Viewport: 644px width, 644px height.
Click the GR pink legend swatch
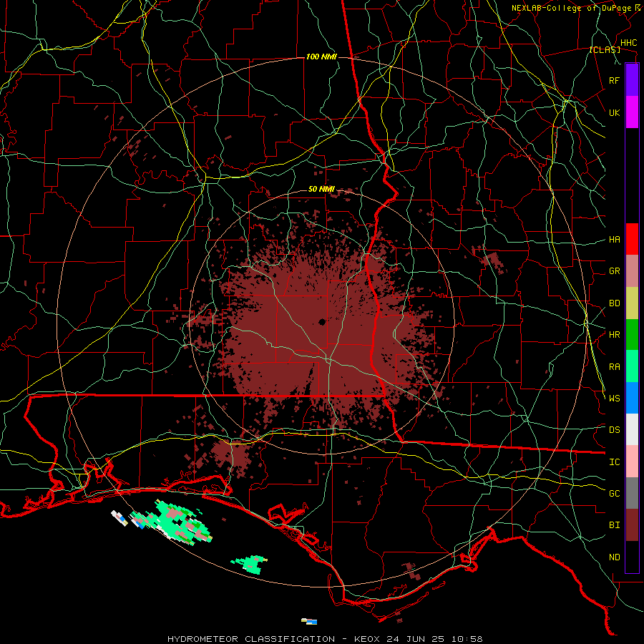pos(632,271)
